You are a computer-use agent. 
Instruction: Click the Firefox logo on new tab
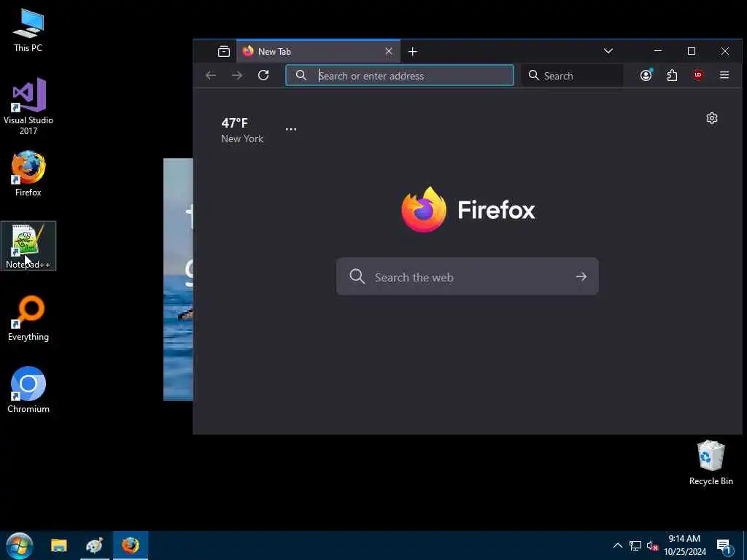pos(468,209)
